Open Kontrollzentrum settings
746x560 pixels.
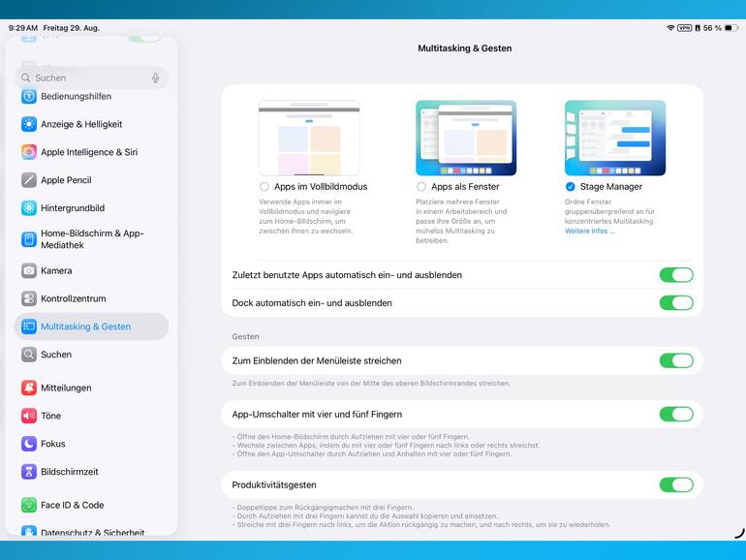(x=91, y=298)
